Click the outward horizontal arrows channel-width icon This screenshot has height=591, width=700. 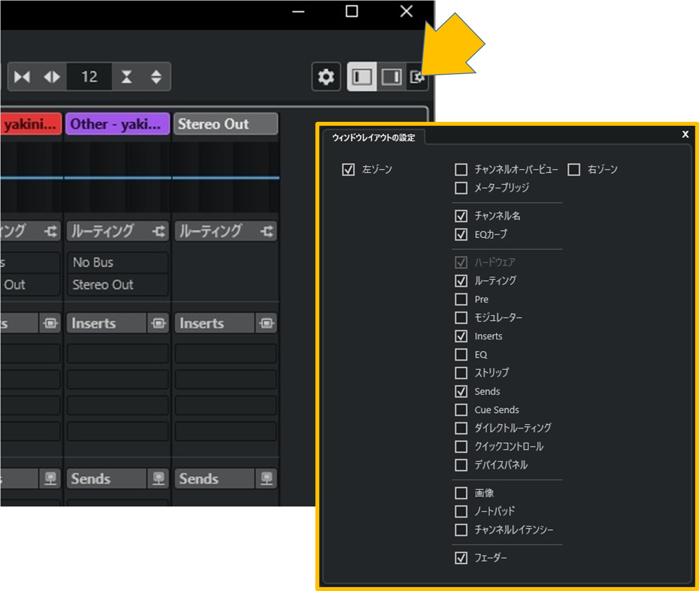[52, 77]
